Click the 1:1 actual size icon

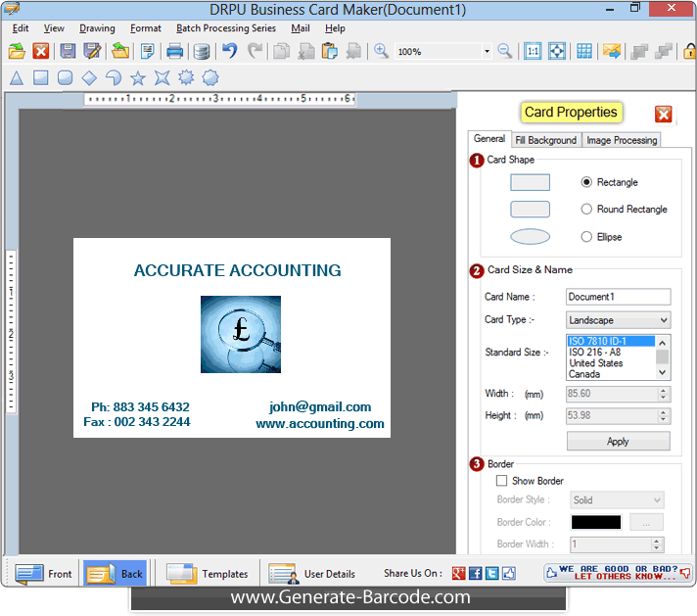(533, 51)
